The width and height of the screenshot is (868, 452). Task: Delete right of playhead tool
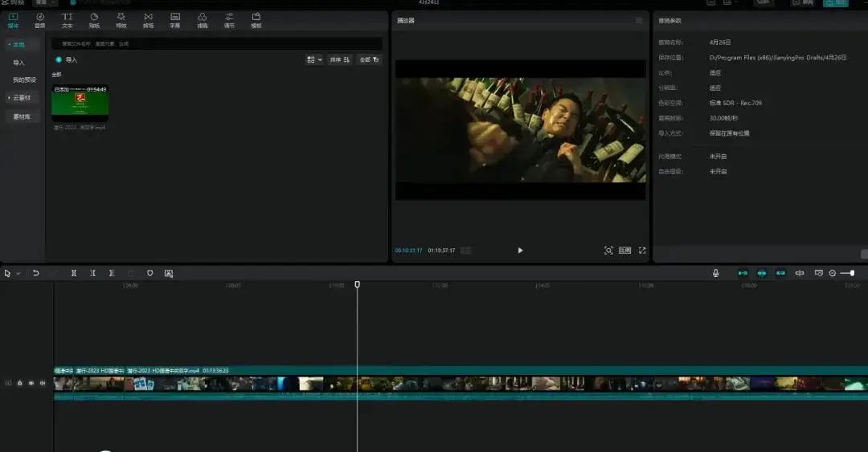(x=111, y=273)
